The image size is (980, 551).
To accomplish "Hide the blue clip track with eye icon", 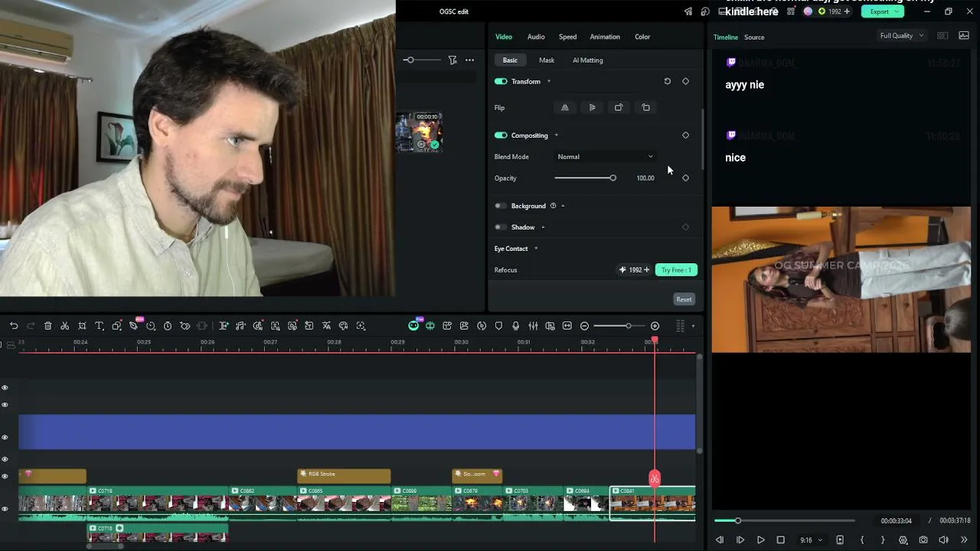I will (5, 438).
